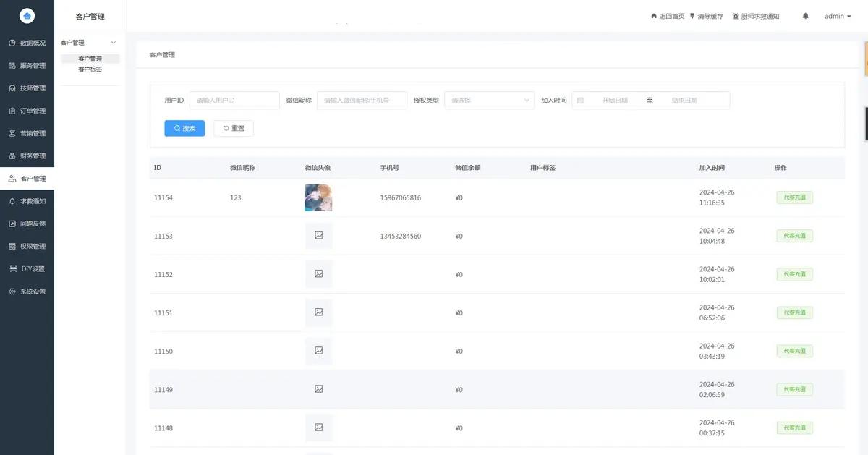
Task: Click the calendar icon in date range
Action: [580, 101]
